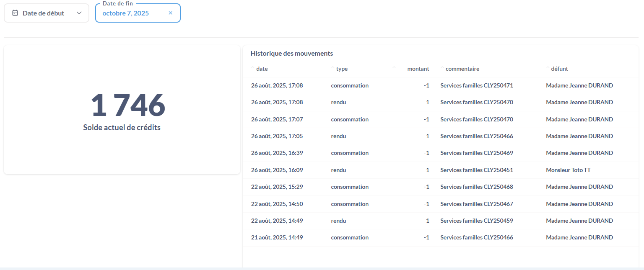This screenshot has width=644, height=270.
Task: Click the 21 août, 2025, 14:49 date cell
Action: (x=277, y=237)
